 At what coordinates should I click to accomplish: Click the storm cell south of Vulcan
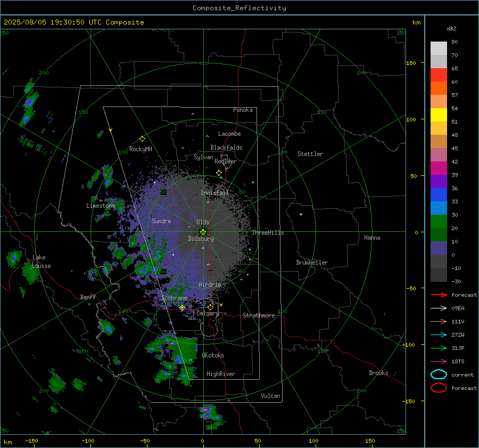tap(211, 417)
